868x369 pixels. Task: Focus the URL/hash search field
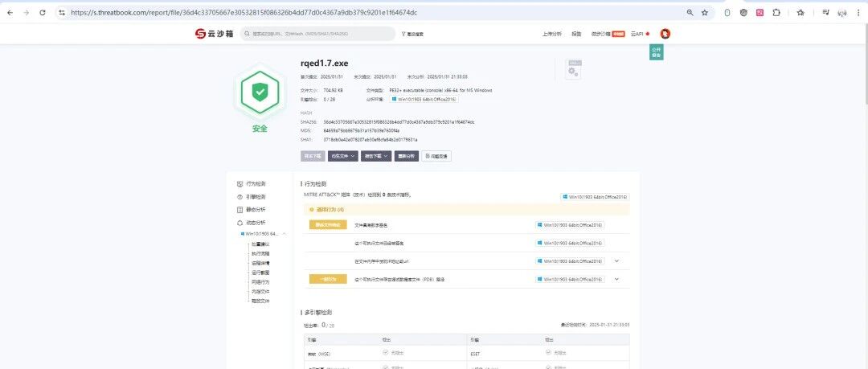click(317, 34)
